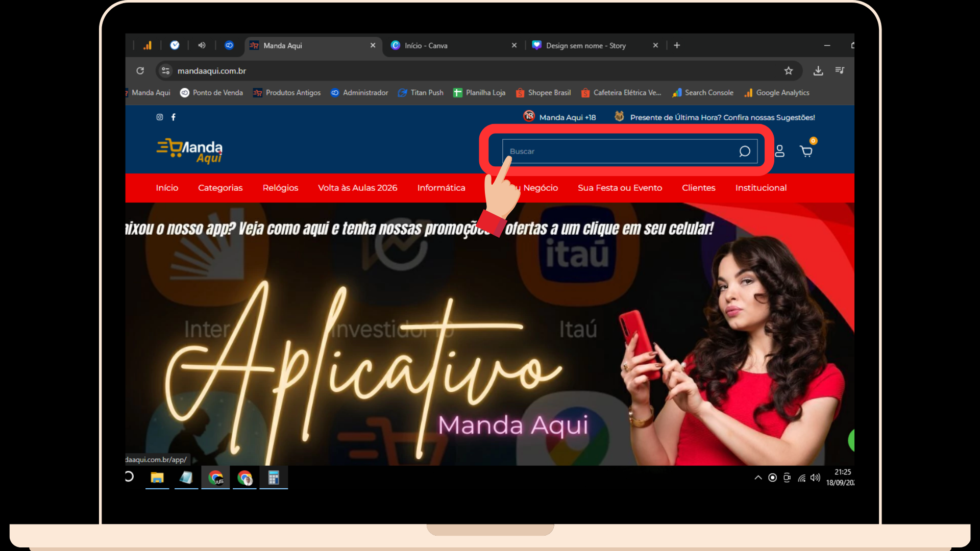Reload the page
The width and height of the screenshot is (980, 551).
[x=140, y=71]
